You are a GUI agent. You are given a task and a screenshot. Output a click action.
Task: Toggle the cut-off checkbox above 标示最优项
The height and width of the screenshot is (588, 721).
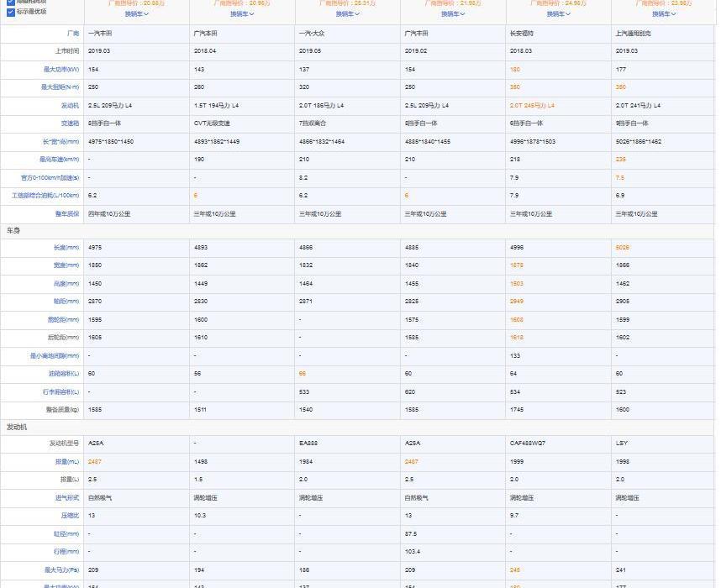tap(11, 2)
